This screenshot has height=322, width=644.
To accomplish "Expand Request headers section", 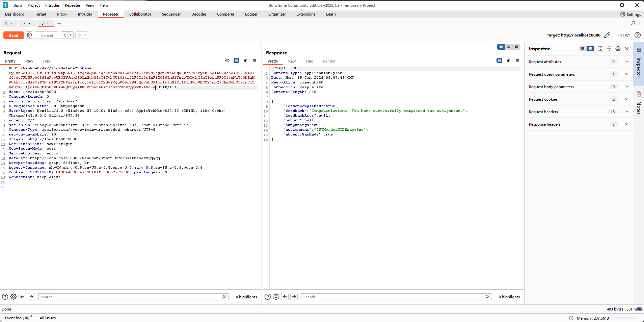I will (x=626, y=112).
